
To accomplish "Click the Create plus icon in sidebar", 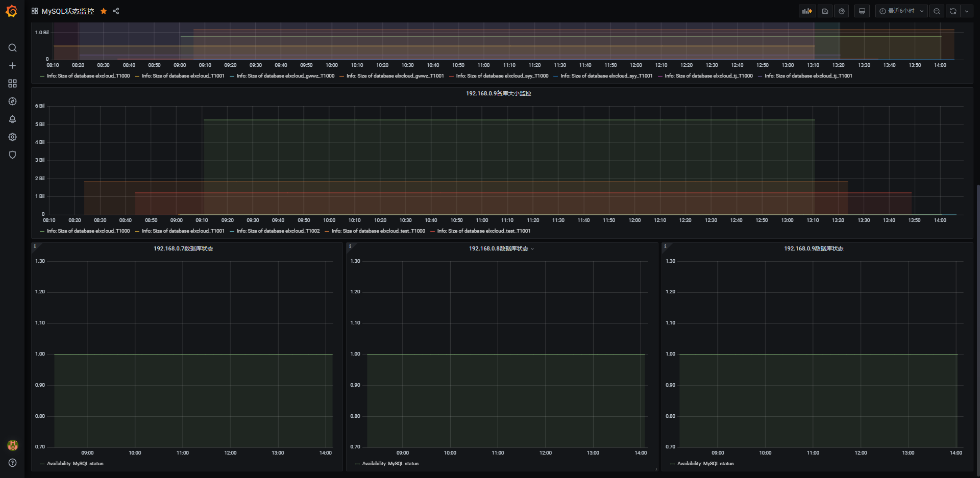I will pos(13,66).
